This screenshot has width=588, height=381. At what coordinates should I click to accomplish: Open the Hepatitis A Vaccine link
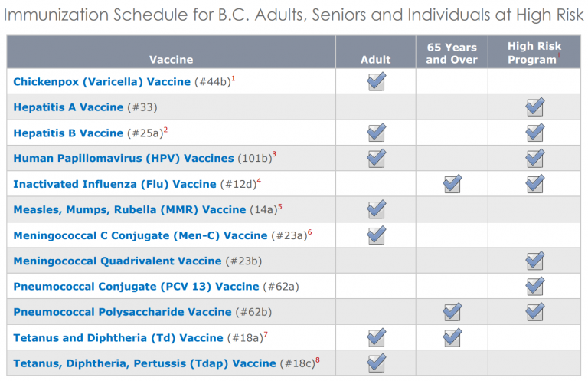pyautogui.click(x=68, y=107)
